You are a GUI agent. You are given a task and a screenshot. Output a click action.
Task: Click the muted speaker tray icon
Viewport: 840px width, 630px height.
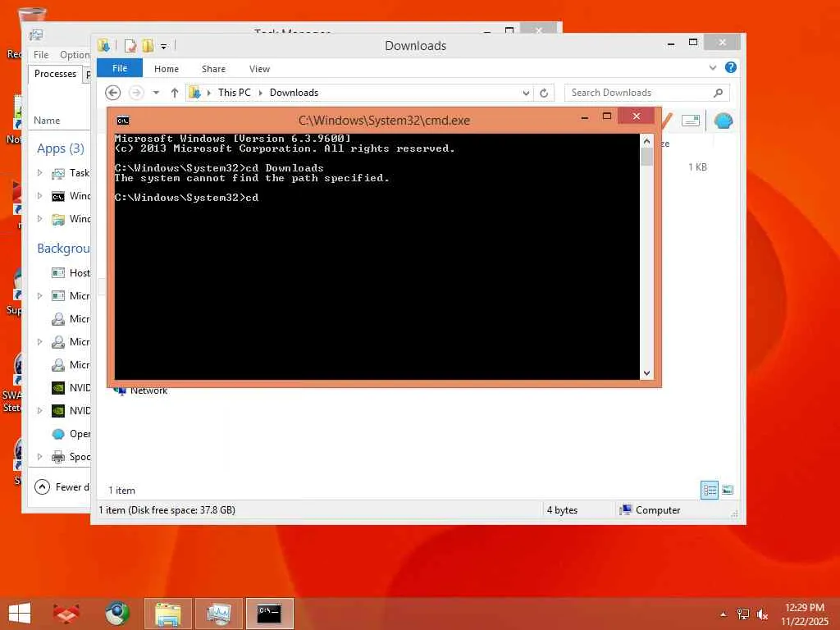point(762,614)
